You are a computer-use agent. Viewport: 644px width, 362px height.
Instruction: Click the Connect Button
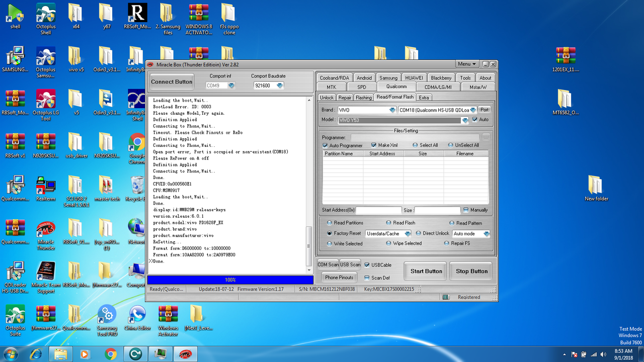pos(172,81)
